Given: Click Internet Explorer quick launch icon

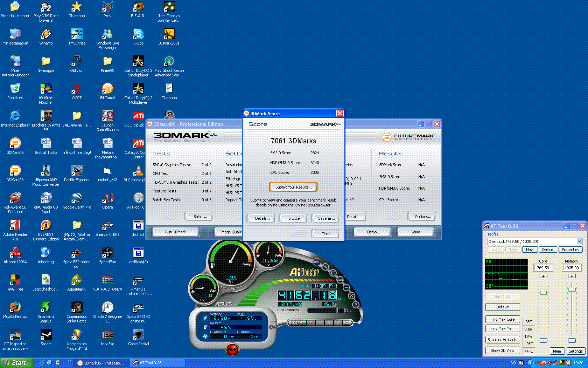Looking at the screenshot, I should (x=42, y=363).
